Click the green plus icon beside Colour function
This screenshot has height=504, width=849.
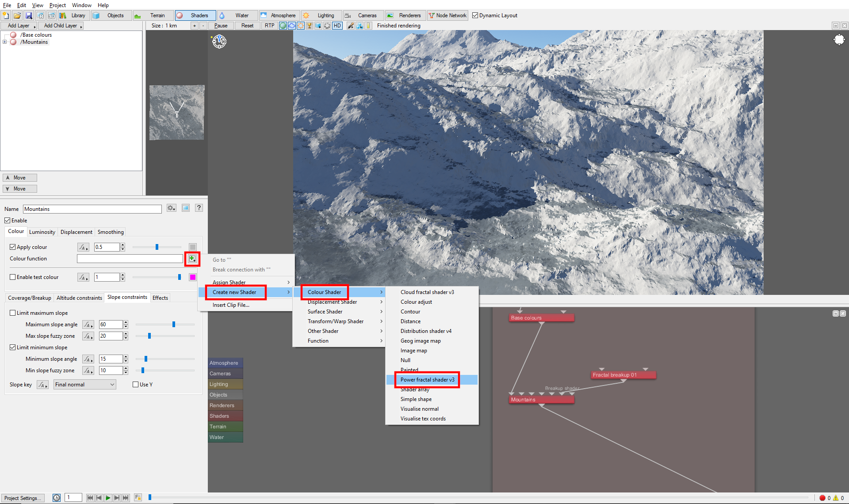[192, 259]
